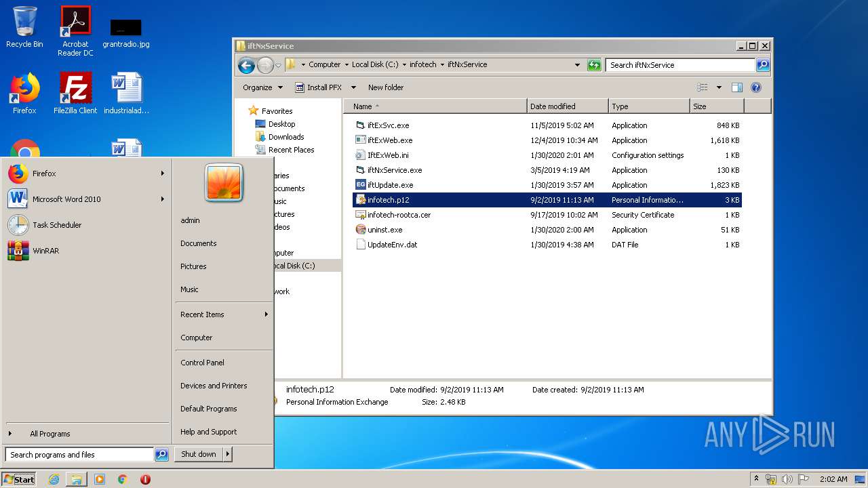Viewport: 868px width, 488px height.
Task: Open view options dropdown arrow
Action: [x=719, y=87]
